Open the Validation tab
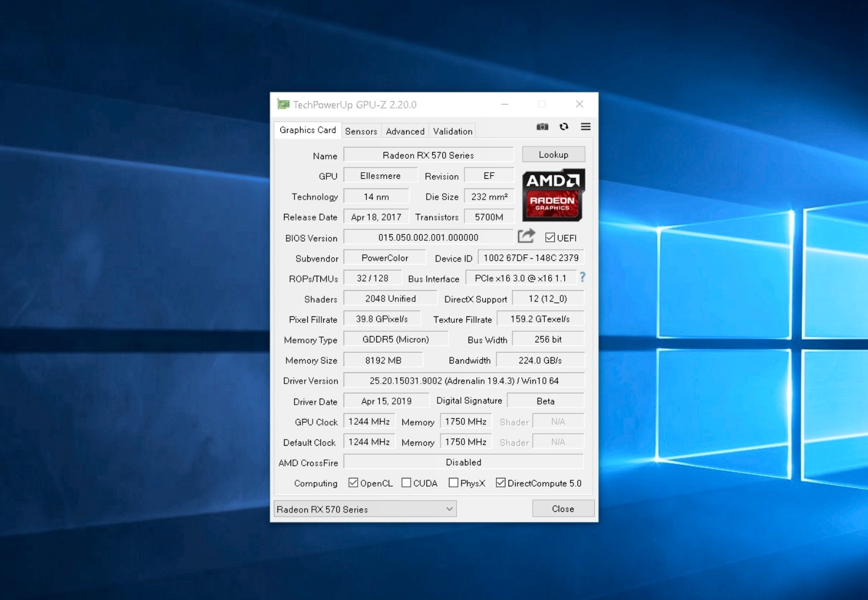Image resolution: width=868 pixels, height=600 pixels. click(452, 131)
